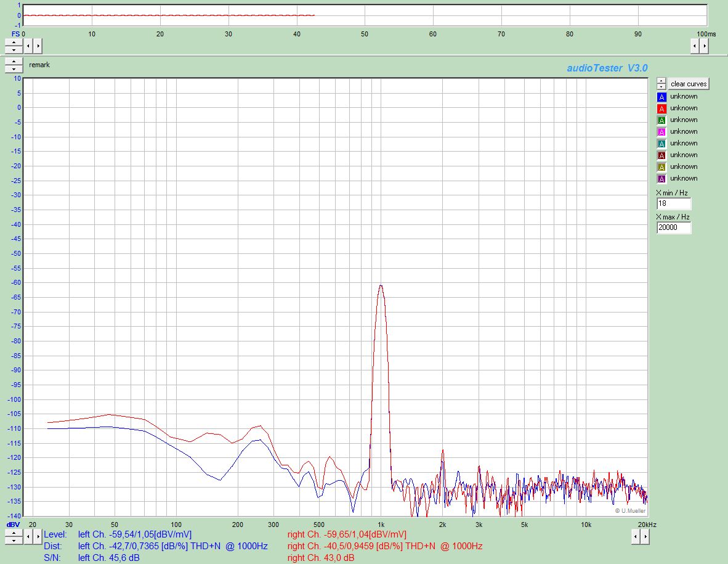Click up arrow next to clear curves
The image size is (728, 564).
[661, 81]
